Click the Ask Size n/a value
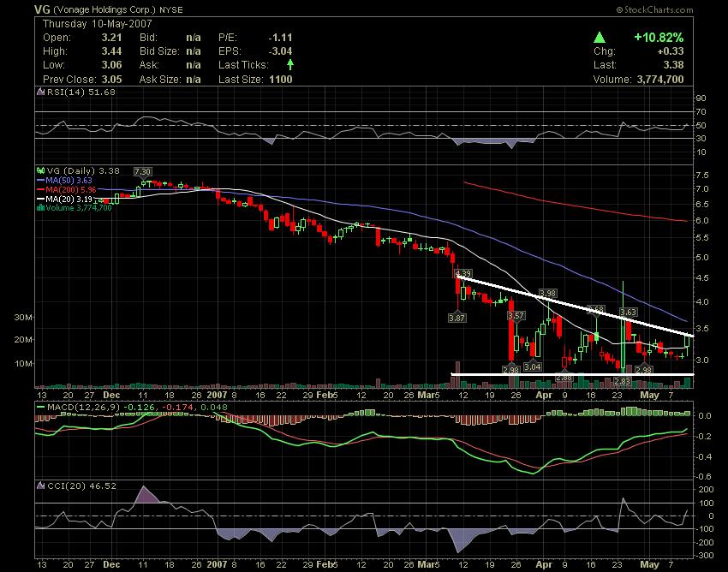728x572 pixels. pyautogui.click(x=194, y=80)
